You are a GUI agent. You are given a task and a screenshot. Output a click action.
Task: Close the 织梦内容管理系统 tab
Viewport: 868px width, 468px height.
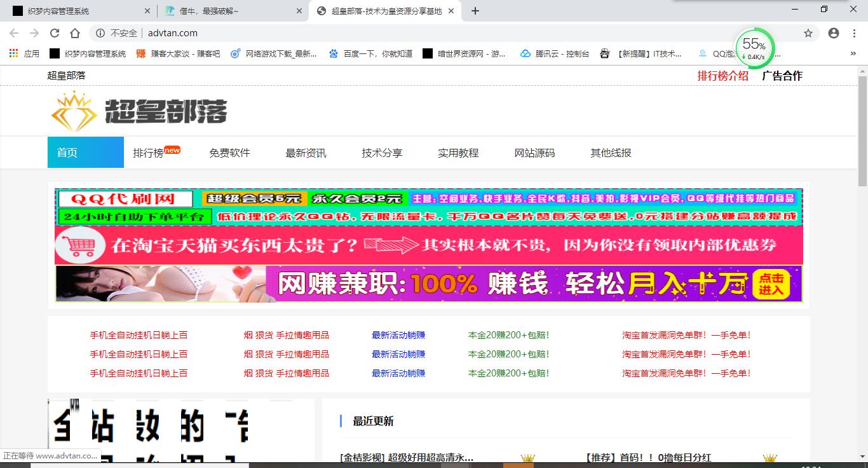[147, 11]
